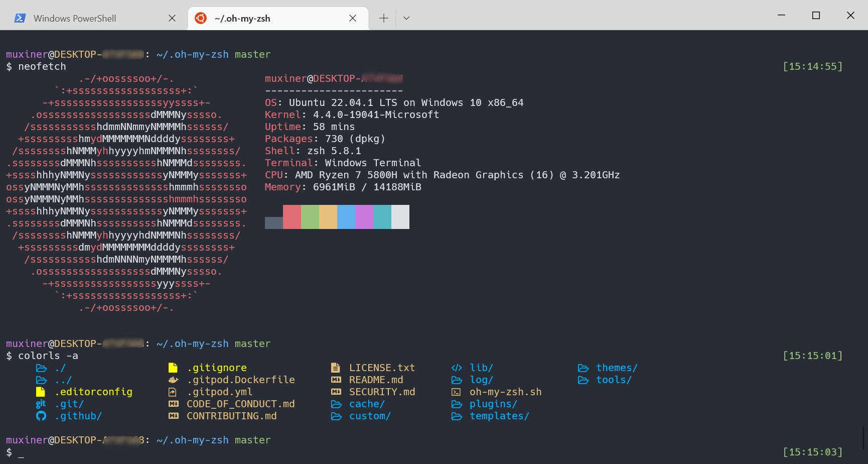Image resolution: width=868 pixels, height=464 pixels.
Task: Click the plugins/ directory name
Action: tap(493, 404)
